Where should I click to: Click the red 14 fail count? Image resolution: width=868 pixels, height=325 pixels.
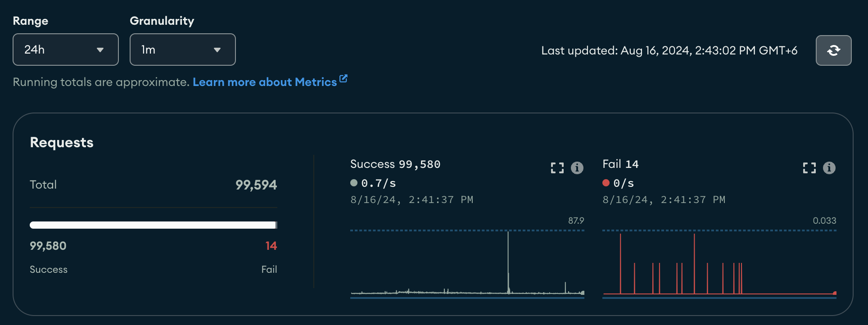(271, 246)
